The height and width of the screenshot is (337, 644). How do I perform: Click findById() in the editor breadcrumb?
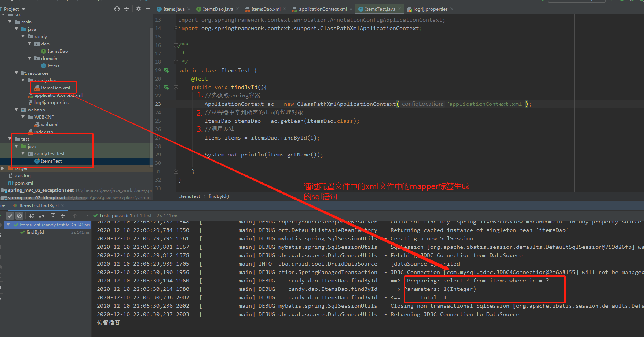tap(219, 196)
